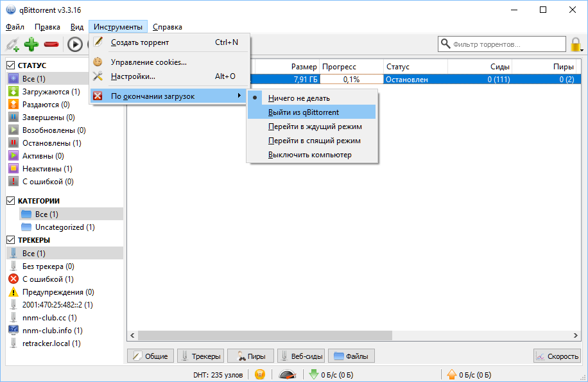Screen dimensions: 588x382
Task: Click the red minus delete torrent icon
Action: [51, 44]
